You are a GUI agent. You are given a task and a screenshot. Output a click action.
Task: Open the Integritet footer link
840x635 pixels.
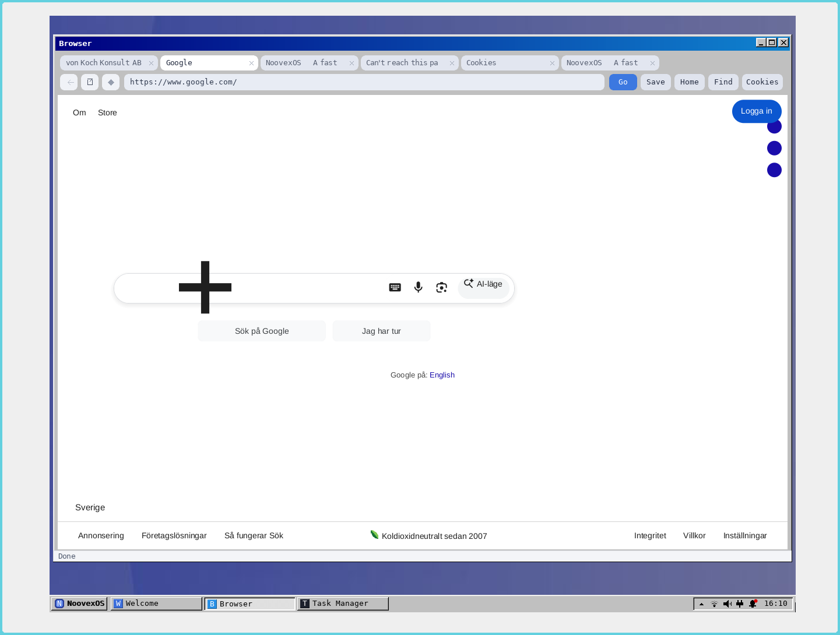point(650,535)
